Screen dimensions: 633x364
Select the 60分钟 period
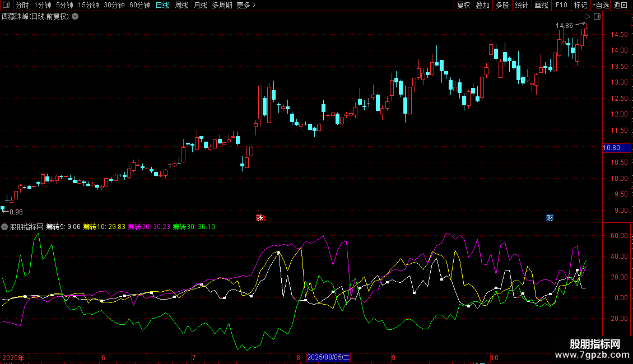(139, 5)
